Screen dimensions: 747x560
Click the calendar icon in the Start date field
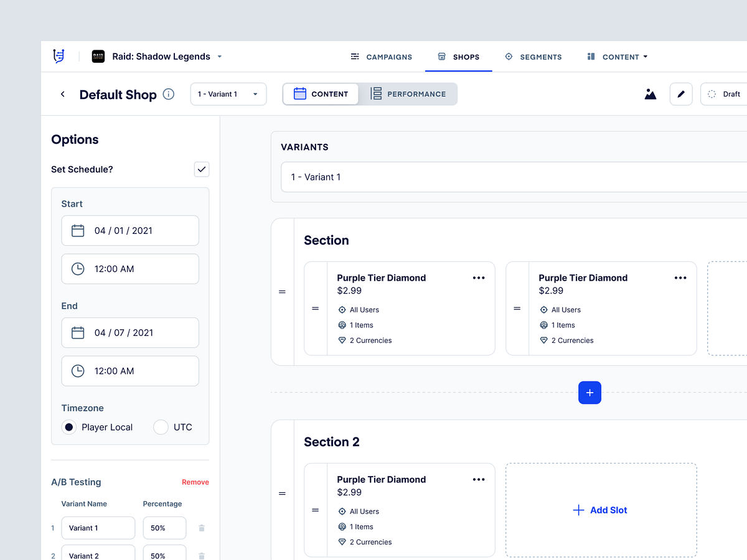[x=78, y=230]
